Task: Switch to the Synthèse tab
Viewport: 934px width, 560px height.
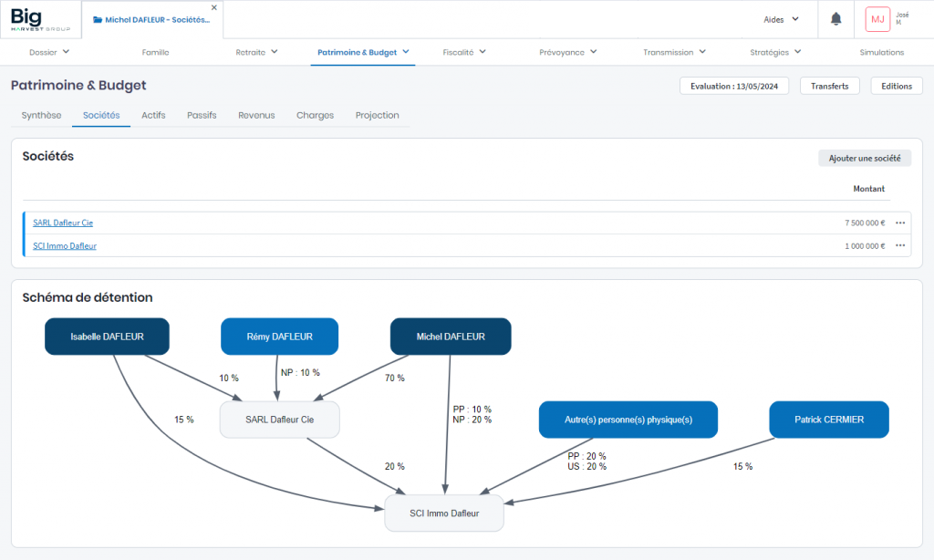Action: click(42, 116)
